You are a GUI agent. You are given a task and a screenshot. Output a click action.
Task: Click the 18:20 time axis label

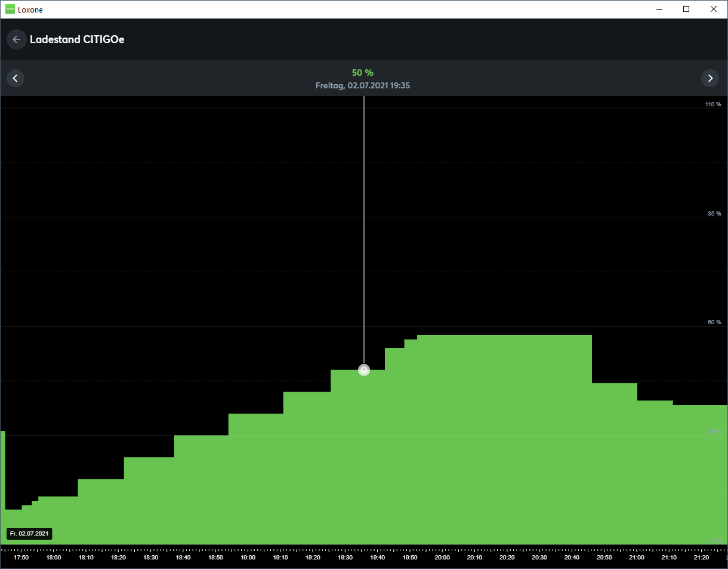pos(118,558)
